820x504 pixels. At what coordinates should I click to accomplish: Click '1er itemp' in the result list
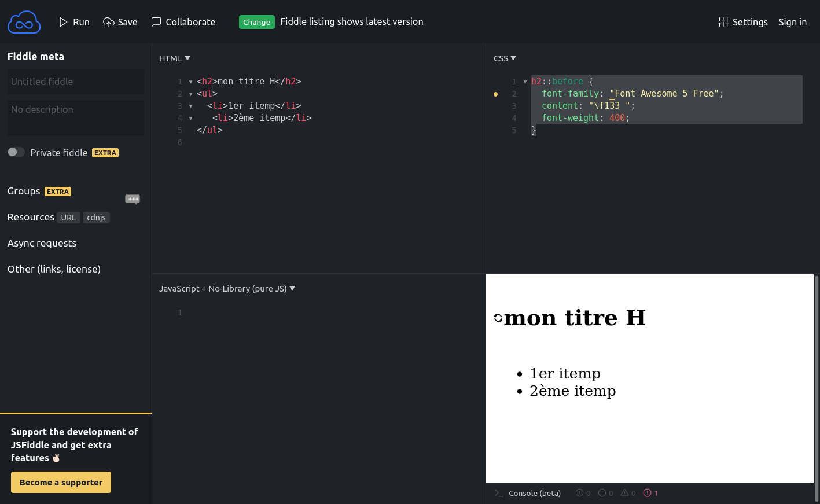565,373
